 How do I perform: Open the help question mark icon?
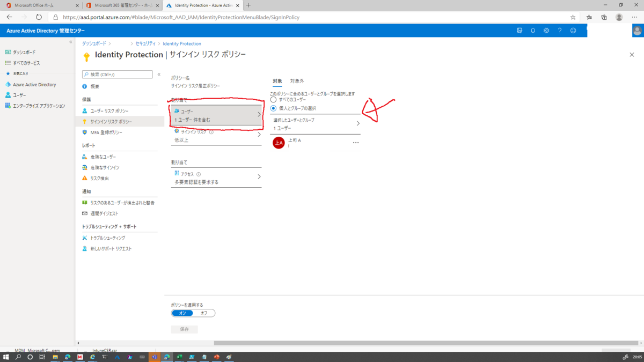[560, 31]
